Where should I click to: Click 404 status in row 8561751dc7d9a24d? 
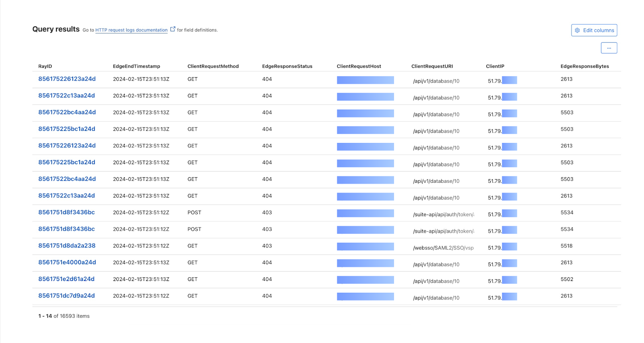point(267,296)
